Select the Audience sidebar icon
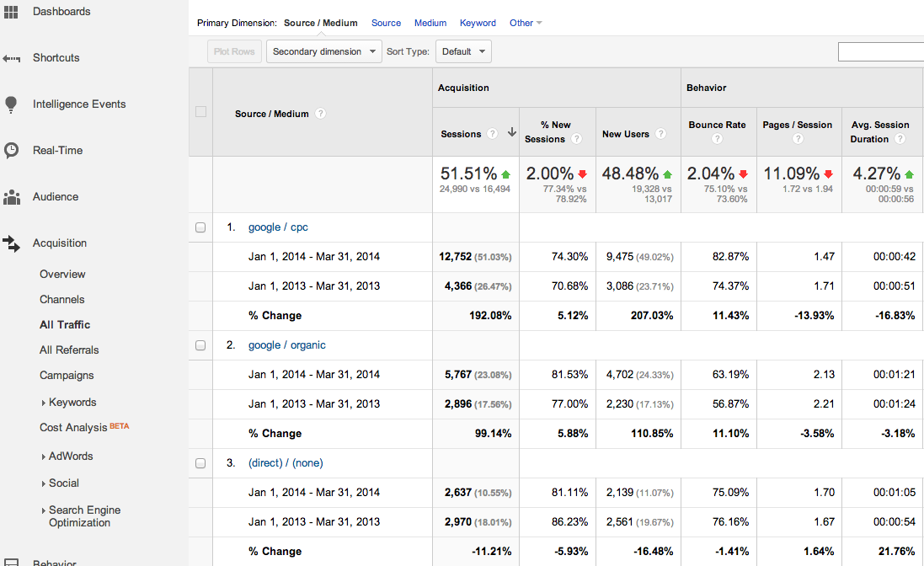 coord(12,196)
